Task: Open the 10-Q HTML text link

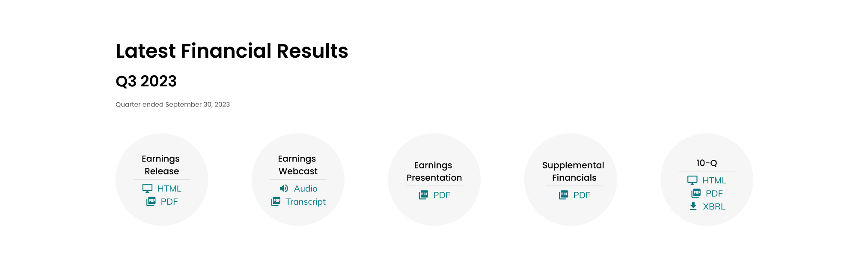Action: click(714, 180)
